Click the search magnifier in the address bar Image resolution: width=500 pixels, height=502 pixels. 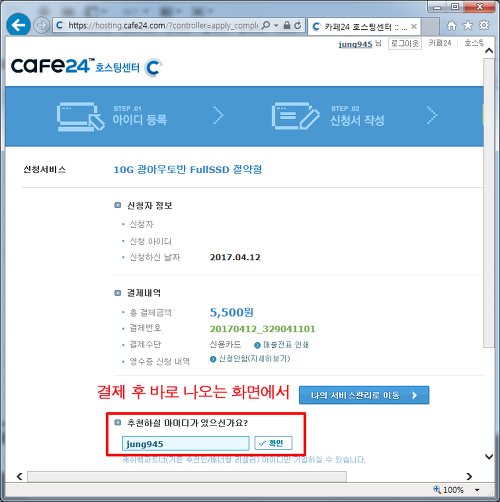(266, 25)
